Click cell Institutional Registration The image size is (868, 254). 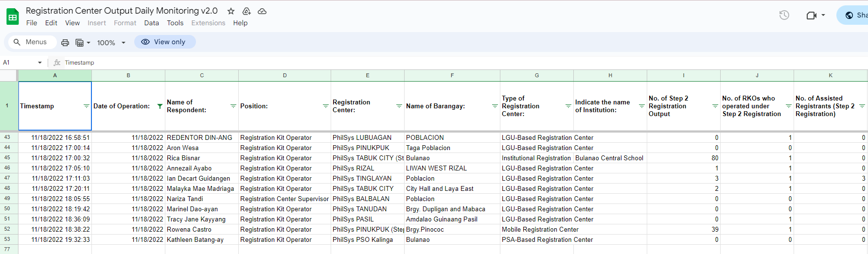coord(537,158)
